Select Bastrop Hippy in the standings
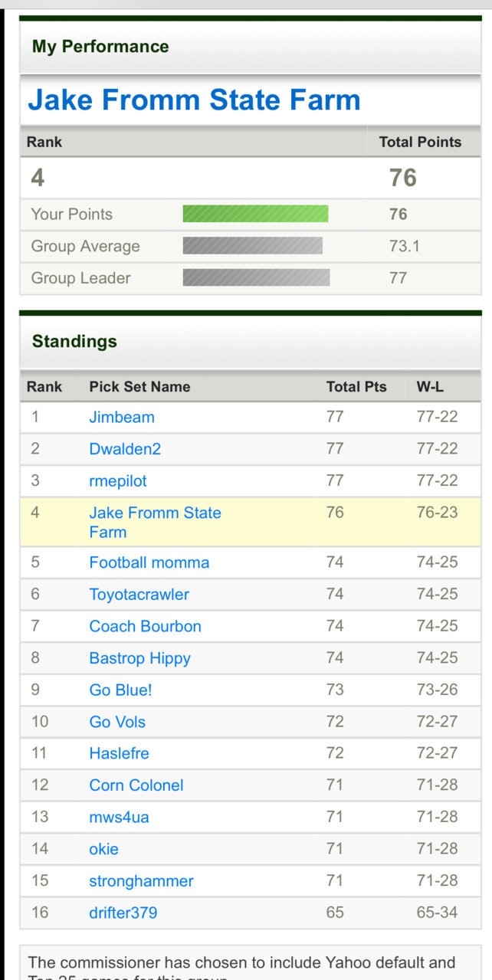Image resolution: width=492 pixels, height=980 pixels. tap(139, 658)
